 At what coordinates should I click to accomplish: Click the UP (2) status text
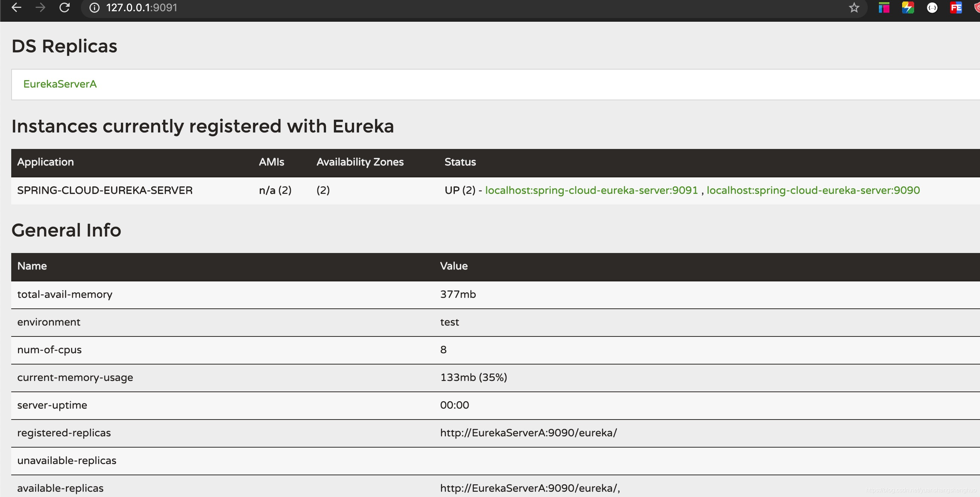coord(460,190)
